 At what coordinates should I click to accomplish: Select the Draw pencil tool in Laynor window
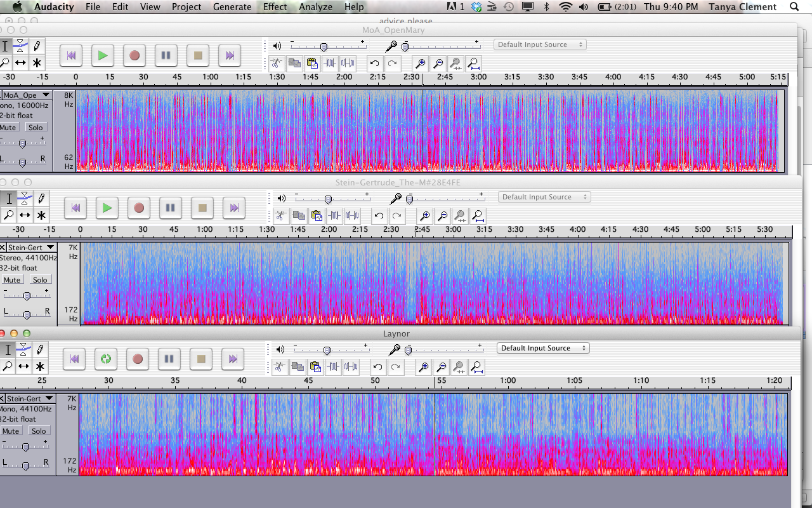click(40, 350)
